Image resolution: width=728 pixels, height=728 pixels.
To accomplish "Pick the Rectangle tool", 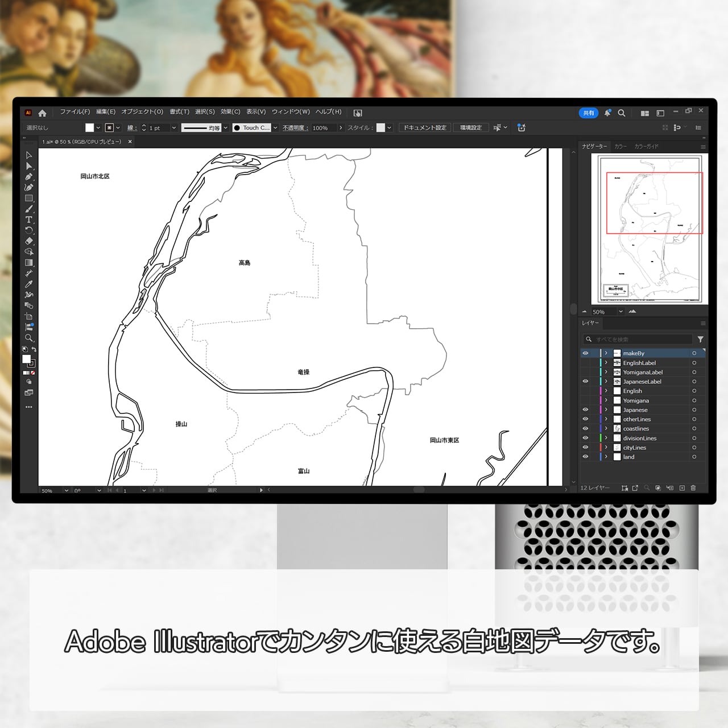I will (28, 198).
